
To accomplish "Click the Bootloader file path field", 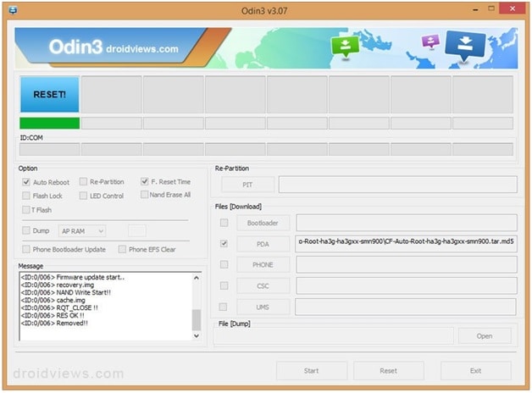I will pyautogui.click(x=407, y=223).
